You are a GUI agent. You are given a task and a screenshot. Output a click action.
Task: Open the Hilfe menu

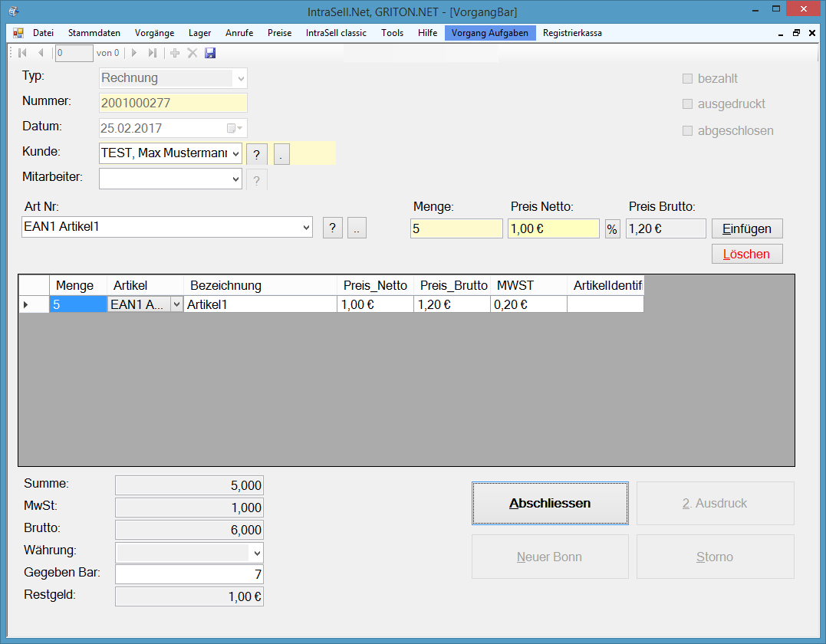point(427,33)
